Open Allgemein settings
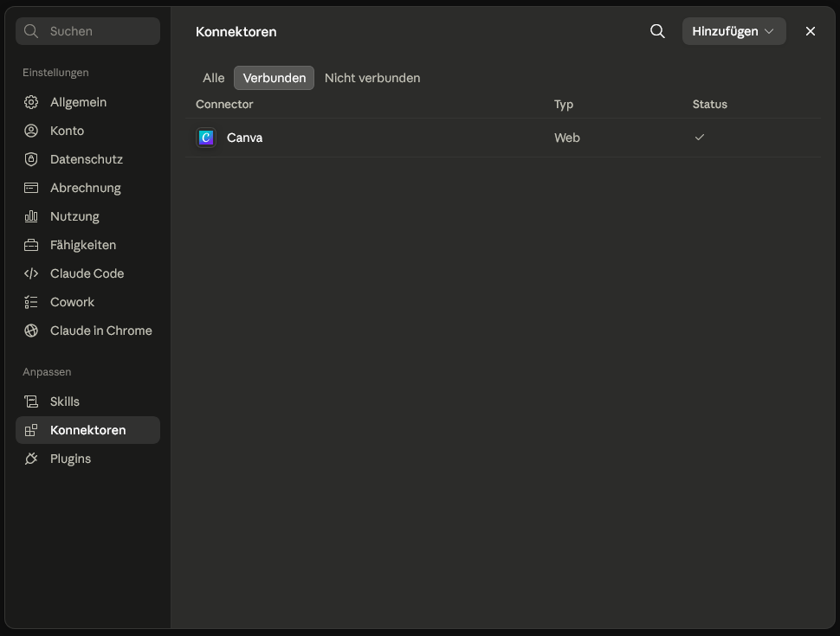 tap(87, 102)
